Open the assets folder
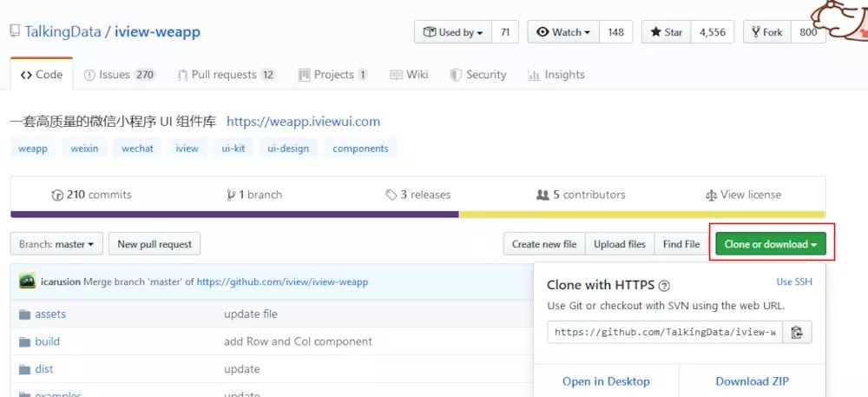 (50, 314)
